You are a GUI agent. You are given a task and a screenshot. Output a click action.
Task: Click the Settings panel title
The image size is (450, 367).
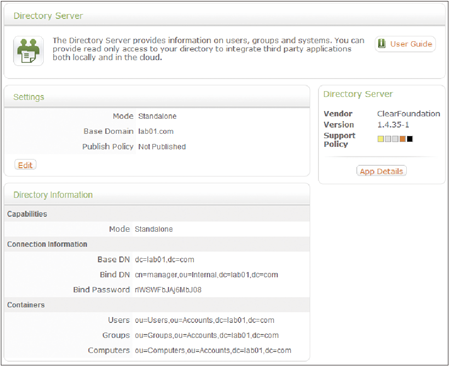pyautogui.click(x=29, y=97)
